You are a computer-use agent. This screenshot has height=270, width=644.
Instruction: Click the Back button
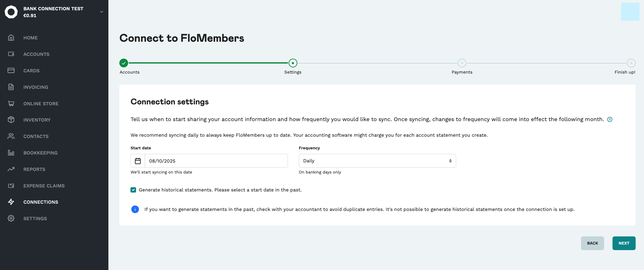point(592,243)
